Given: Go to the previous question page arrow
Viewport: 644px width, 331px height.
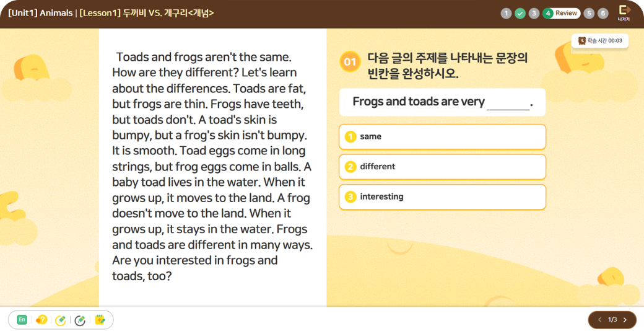Looking at the screenshot, I should [x=599, y=320].
